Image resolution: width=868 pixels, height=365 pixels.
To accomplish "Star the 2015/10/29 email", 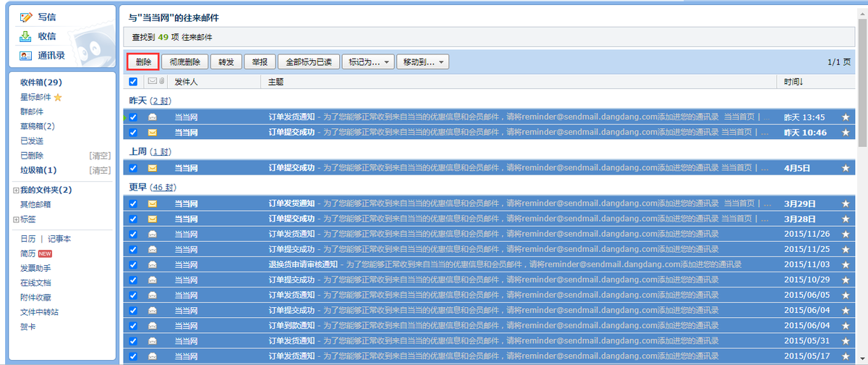I will 846,280.
